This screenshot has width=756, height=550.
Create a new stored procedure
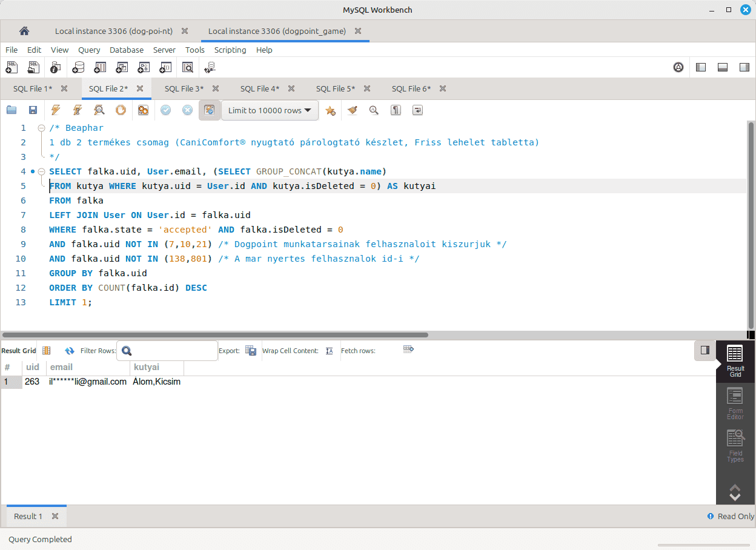tap(144, 67)
